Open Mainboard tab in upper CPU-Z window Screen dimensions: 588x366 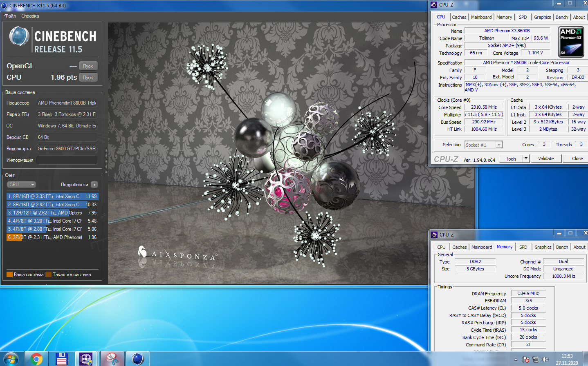[481, 17]
